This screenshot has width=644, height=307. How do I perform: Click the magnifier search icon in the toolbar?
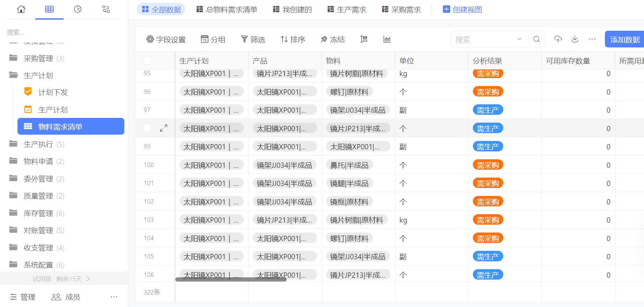tap(536, 39)
